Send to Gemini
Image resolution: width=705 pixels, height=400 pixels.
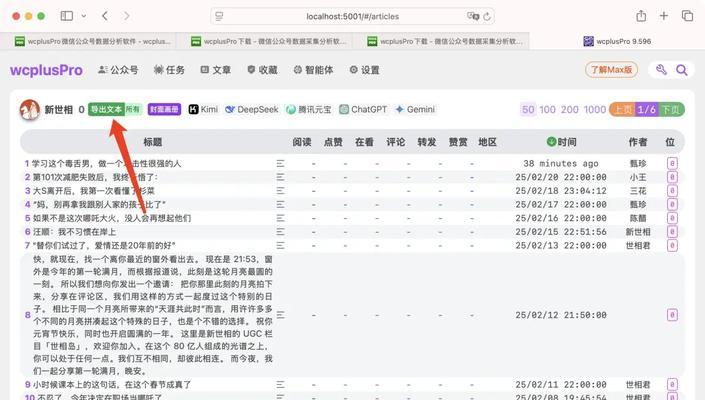point(415,109)
